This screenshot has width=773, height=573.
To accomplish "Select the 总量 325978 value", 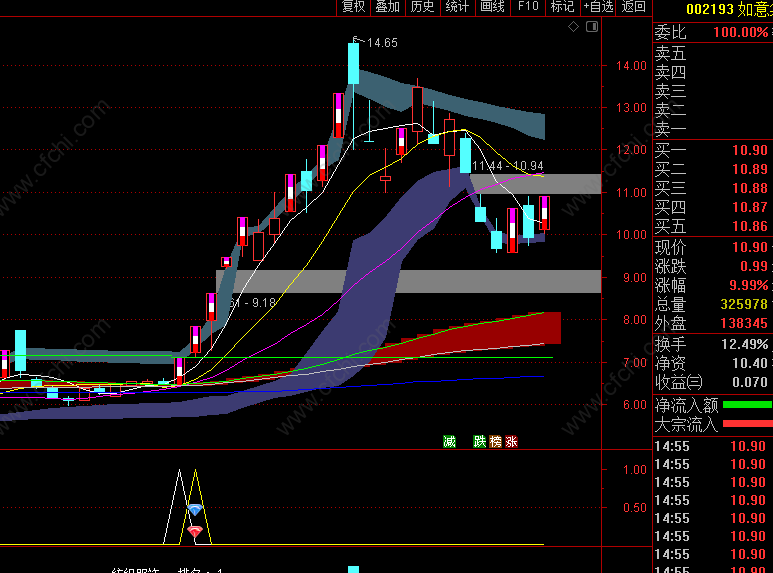I will (x=744, y=304).
